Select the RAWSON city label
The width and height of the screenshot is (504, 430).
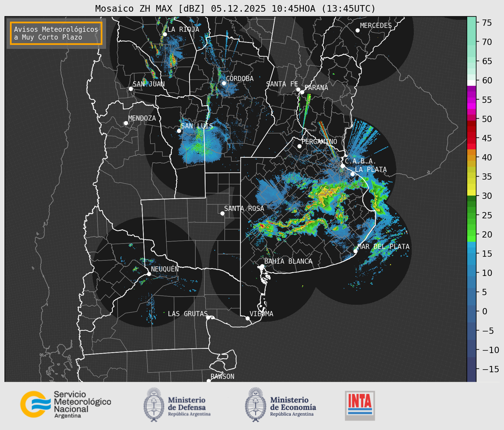click(222, 376)
